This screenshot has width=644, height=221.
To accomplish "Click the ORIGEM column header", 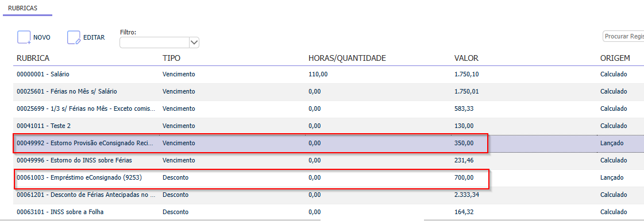I will (615, 59).
